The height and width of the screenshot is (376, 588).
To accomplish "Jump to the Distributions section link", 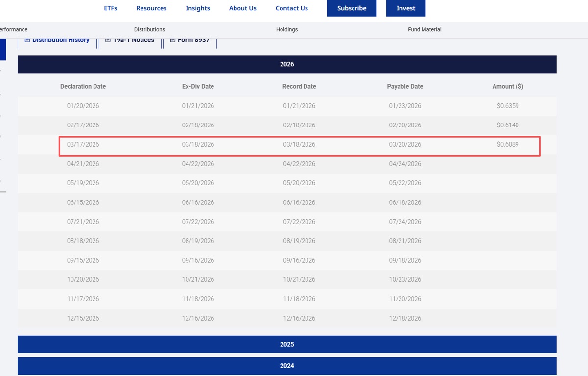I will coord(149,30).
